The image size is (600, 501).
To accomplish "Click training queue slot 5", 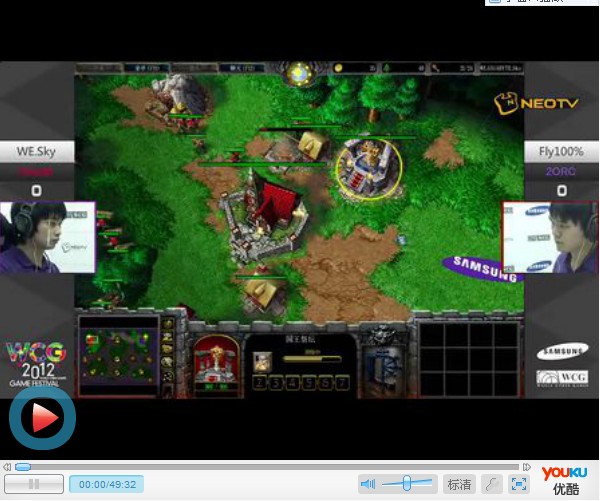I will point(309,383).
